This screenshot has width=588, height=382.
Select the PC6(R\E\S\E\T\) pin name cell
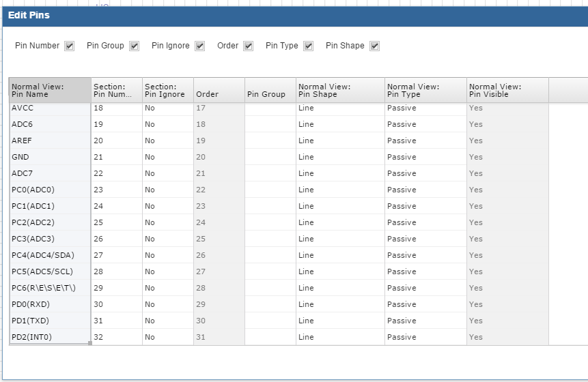50,288
